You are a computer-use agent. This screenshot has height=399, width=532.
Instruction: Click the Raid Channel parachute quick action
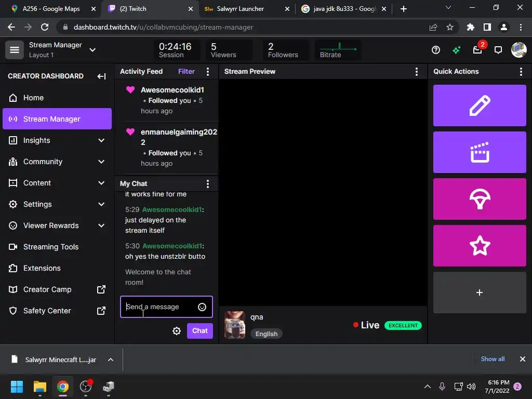480,199
